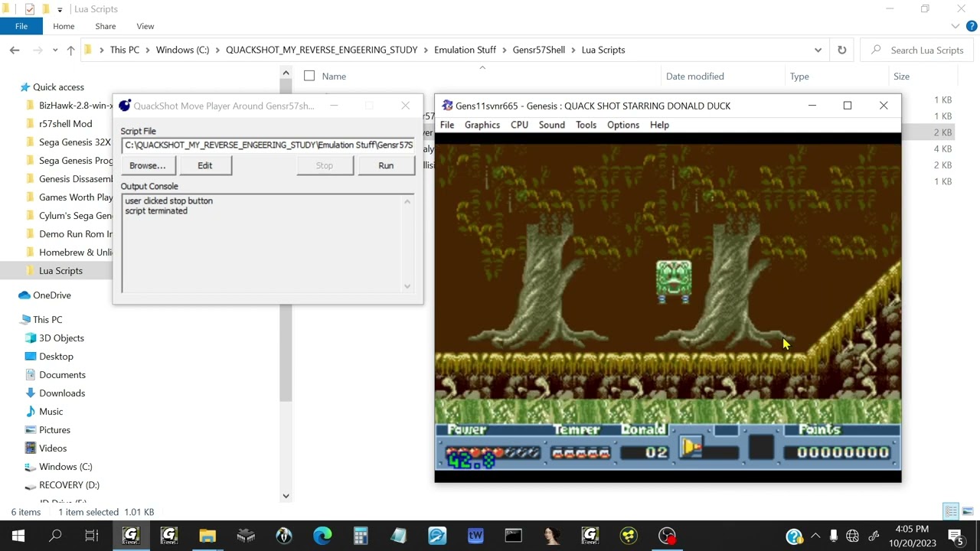Select Windows (C:) in breadcrumb path
This screenshot has height=551, width=980.
182,50
